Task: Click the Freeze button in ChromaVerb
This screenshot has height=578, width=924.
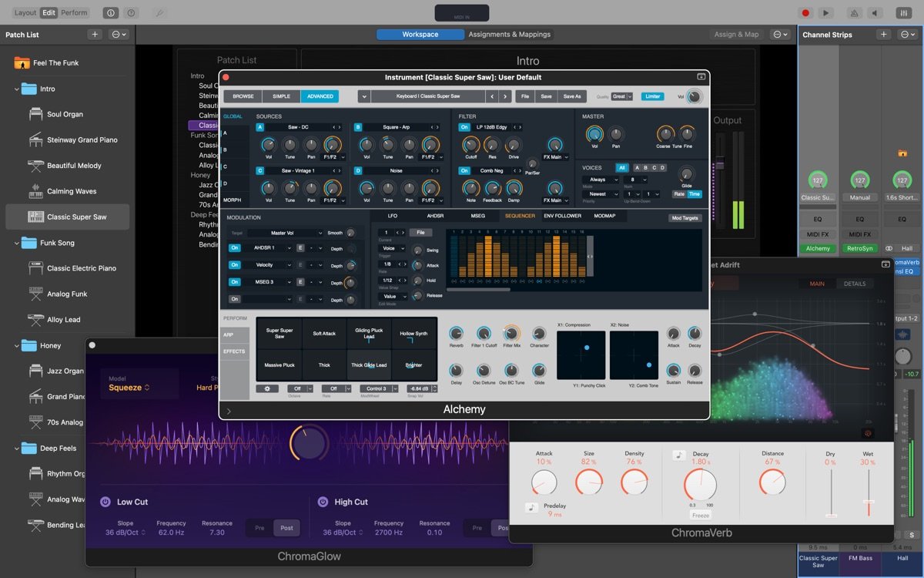Action: (700, 516)
